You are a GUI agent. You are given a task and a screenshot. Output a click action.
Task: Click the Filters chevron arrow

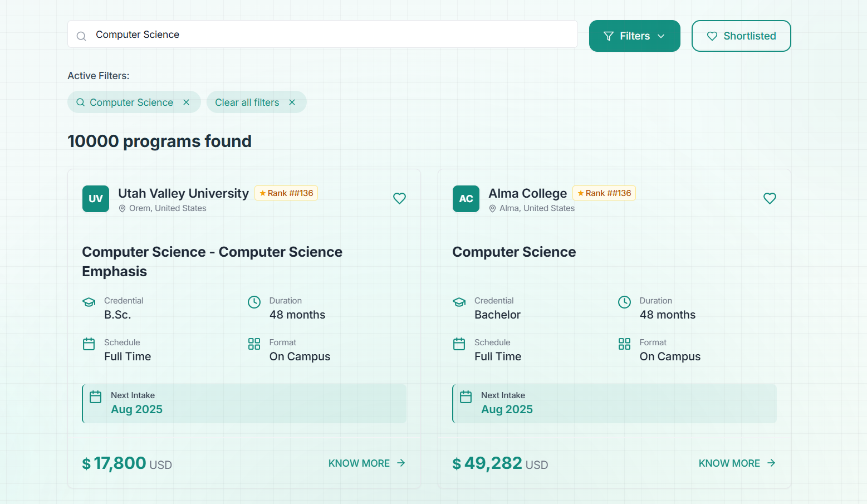tap(661, 36)
